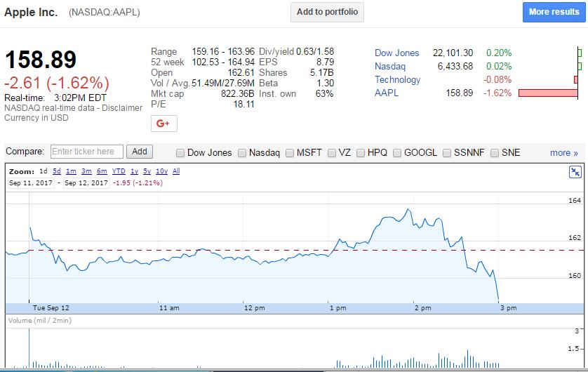Click Add to portfolio button
This screenshot has height=372, width=588.
327,12
